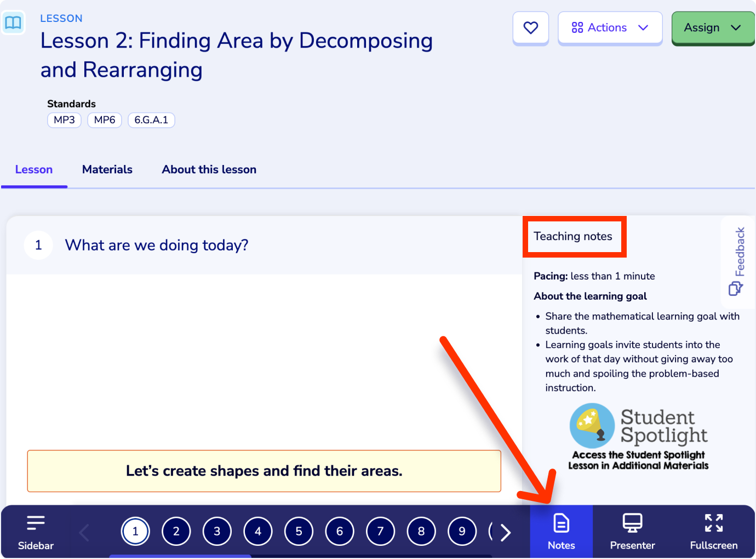This screenshot has height=559, width=756.
Task: Select slide 1 in the navigator
Action: (x=135, y=532)
